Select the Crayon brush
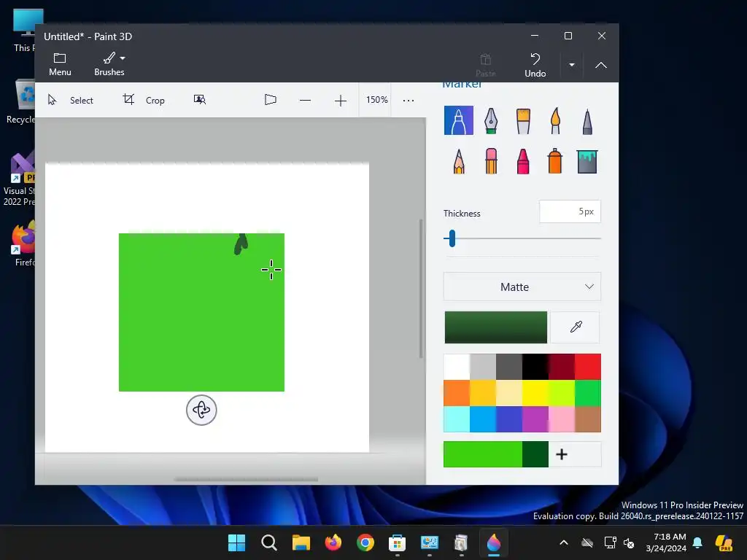 [x=523, y=161]
